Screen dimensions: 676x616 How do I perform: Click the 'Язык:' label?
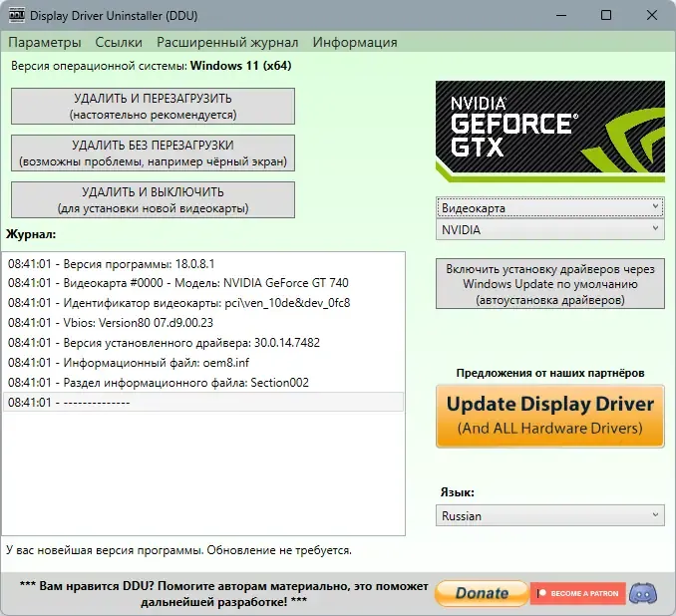pyautogui.click(x=458, y=491)
